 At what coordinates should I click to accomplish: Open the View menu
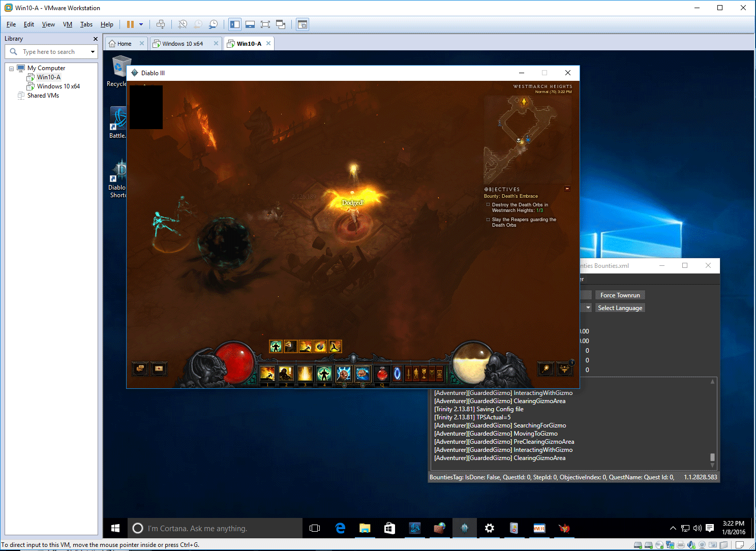48,24
